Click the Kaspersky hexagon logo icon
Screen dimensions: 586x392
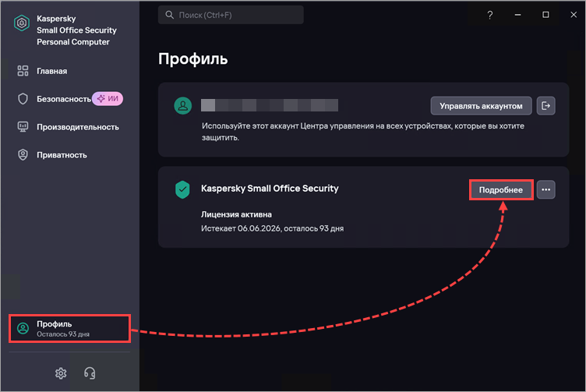[x=22, y=23]
